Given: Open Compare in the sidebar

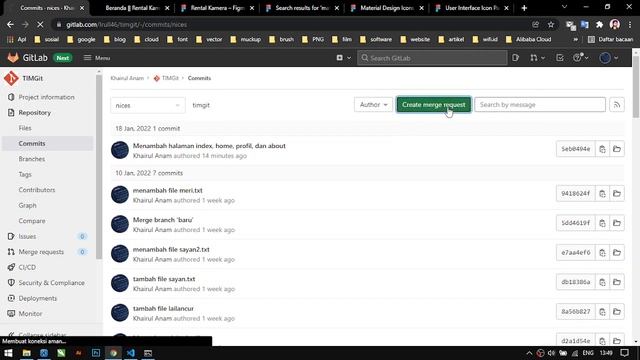Looking at the screenshot, I should click(32, 221).
